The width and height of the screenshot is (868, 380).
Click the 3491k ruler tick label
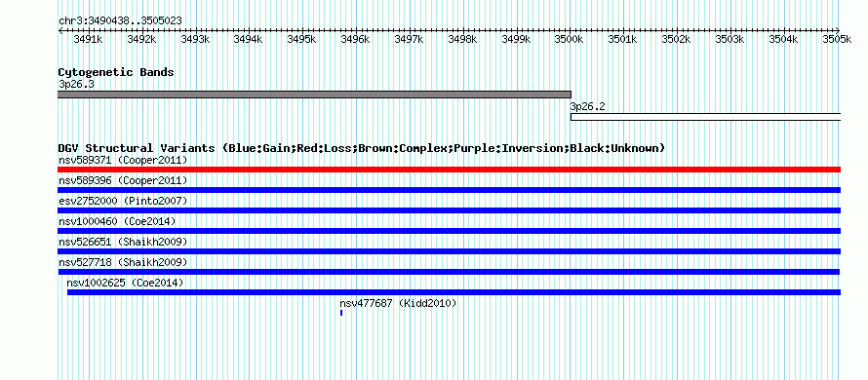coord(89,39)
